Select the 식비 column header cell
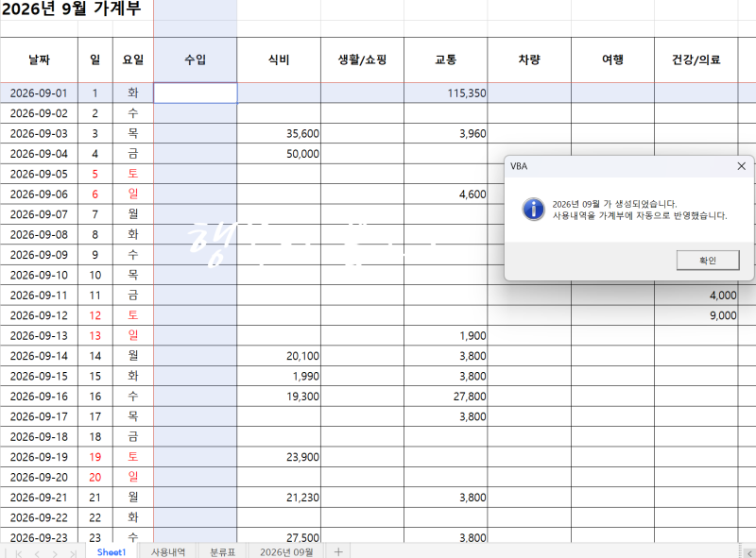 279,59
